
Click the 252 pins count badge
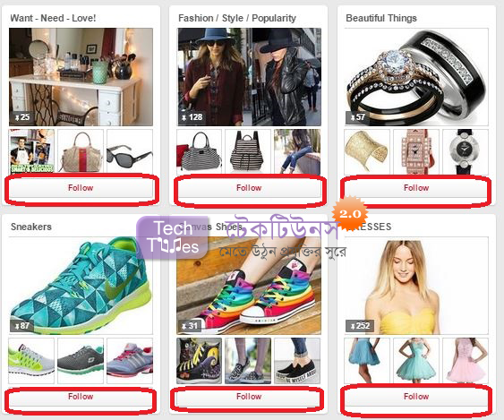click(360, 326)
